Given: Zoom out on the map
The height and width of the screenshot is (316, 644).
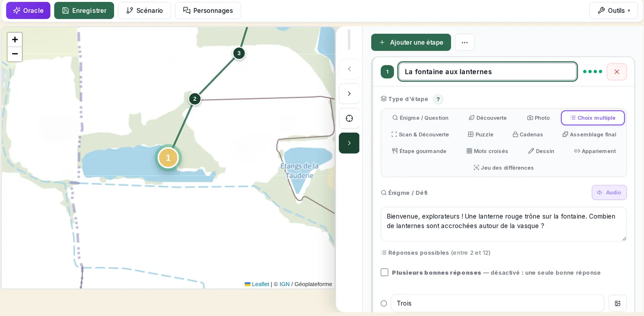Looking at the screenshot, I should [x=15, y=54].
